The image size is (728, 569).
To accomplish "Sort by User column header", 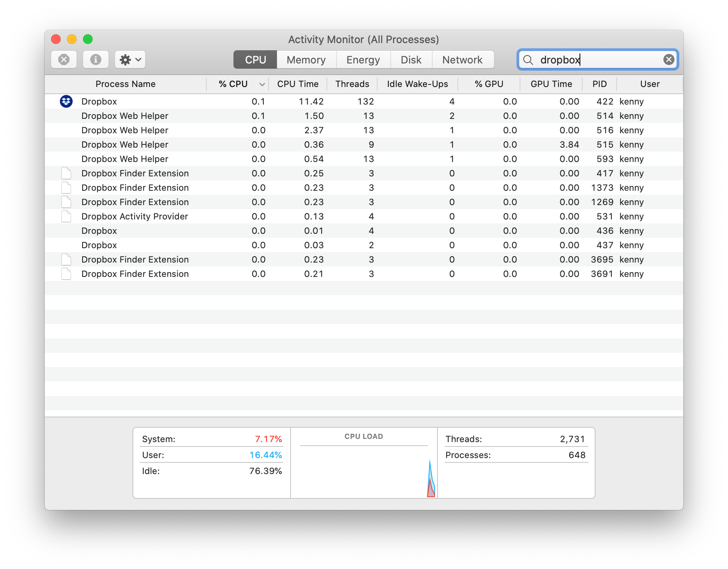I will 650,84.
